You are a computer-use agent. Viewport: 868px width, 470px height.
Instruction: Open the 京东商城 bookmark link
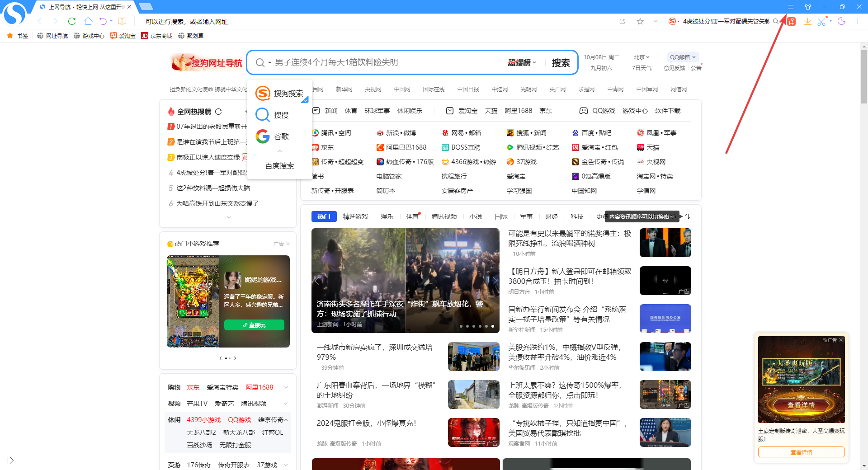(157, 36)
